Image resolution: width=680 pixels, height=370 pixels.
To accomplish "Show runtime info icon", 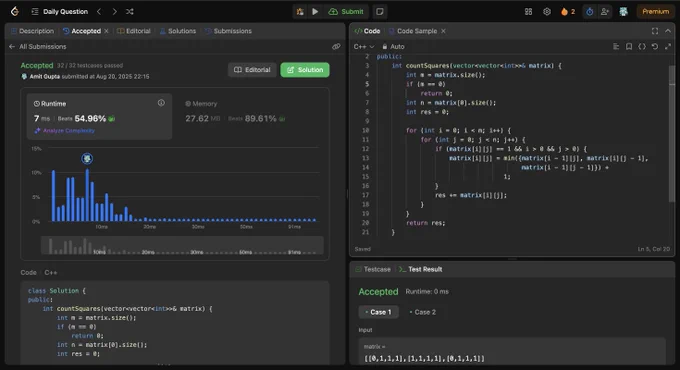I will tap(161, 103).
